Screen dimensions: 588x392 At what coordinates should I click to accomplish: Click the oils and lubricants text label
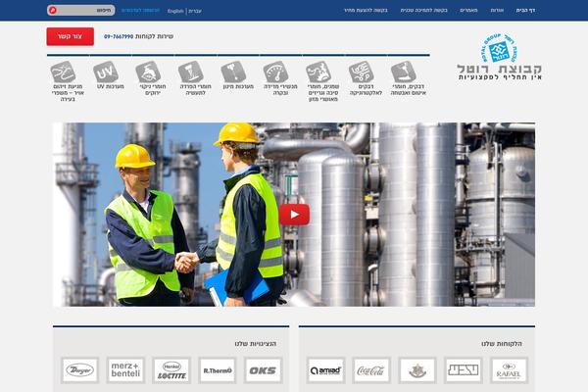(322, 93)
